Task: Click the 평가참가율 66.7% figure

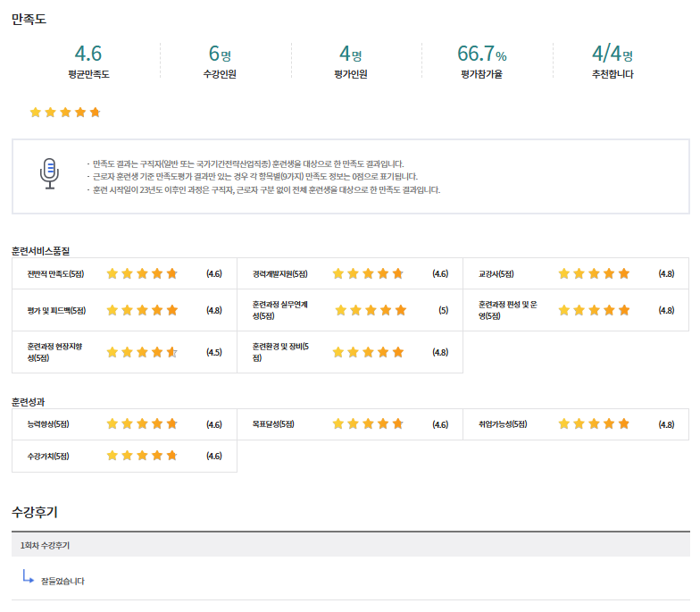Action: click(x=481, y=54)
